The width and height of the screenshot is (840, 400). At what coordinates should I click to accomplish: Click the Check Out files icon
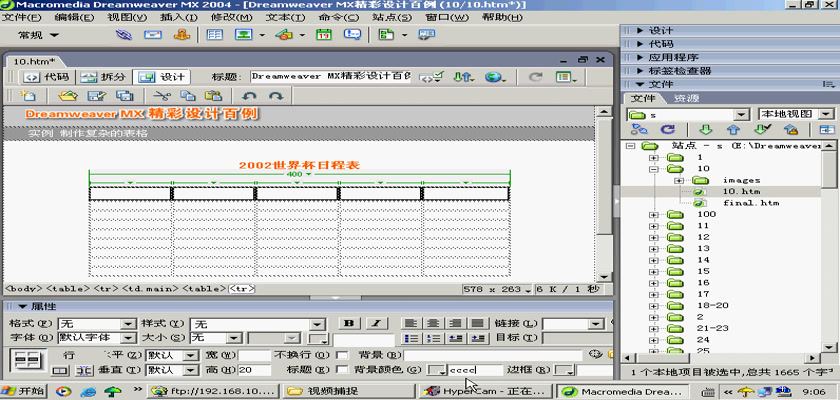click(x=761, y=129)
